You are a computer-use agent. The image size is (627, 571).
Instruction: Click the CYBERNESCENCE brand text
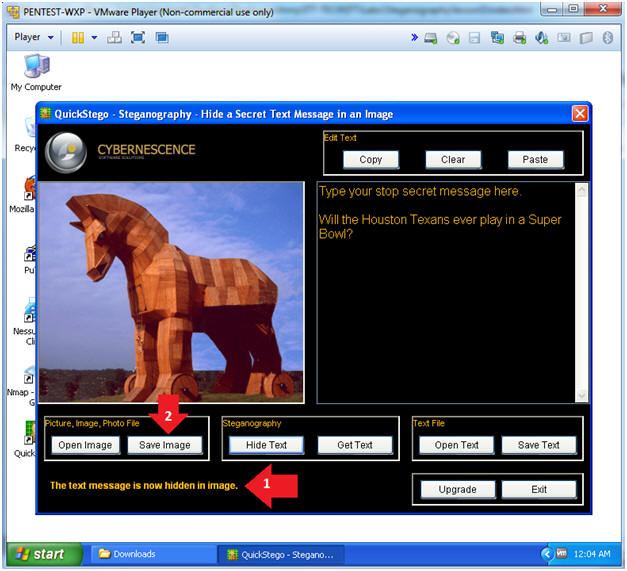point(146,150)
